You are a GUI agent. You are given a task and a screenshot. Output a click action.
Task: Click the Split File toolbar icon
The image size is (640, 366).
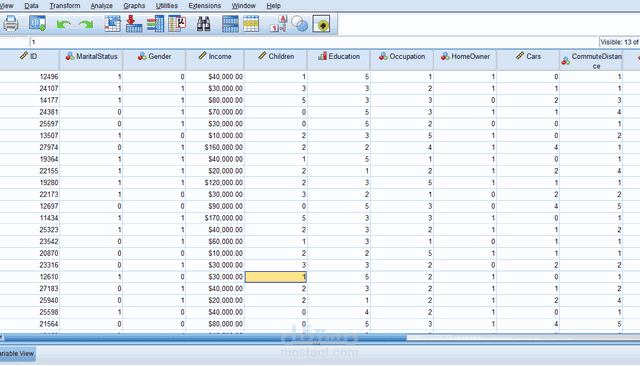[x=230, y=24]
